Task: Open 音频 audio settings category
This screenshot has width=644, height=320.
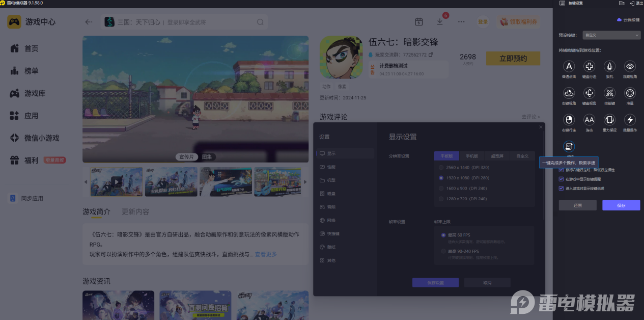Action: coord(345,207)
